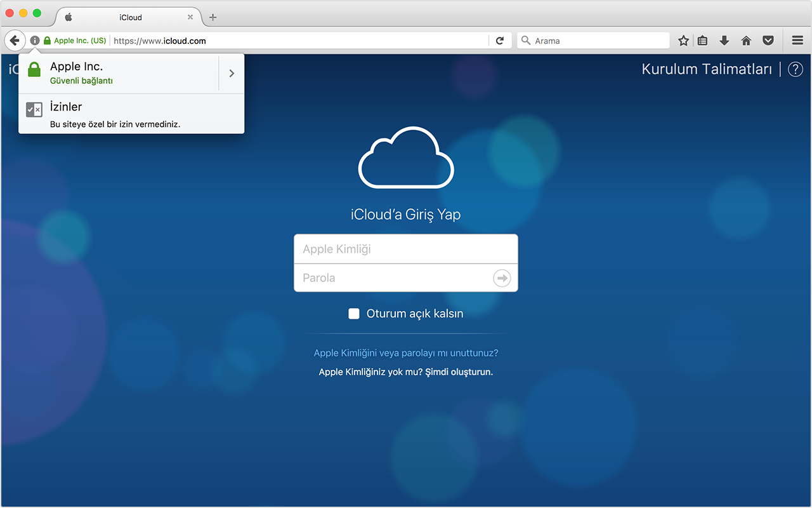Enable the 'Oturum açık kalsın' checkbox
This screenshot has height=508, width=812.
click(354, 314)
